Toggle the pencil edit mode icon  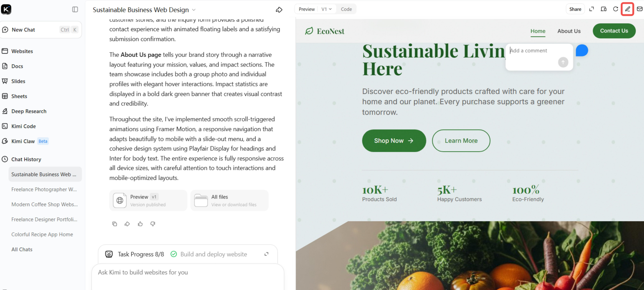coord(628,9)
